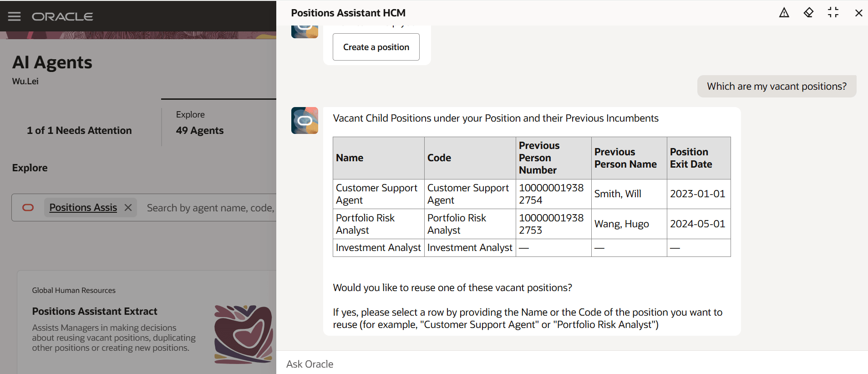Click the assistant avatar beside the vacant positions reply

tap(305, 121)
